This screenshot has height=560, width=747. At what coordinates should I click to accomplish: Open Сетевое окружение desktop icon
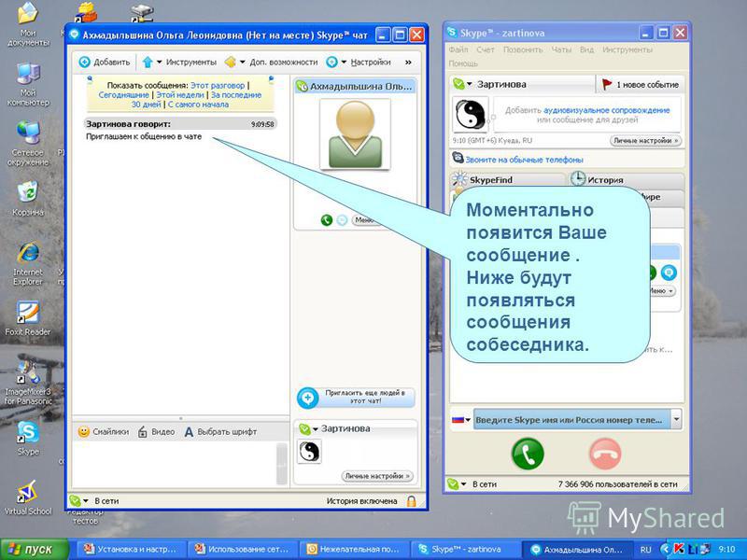[x=28, y=144]
